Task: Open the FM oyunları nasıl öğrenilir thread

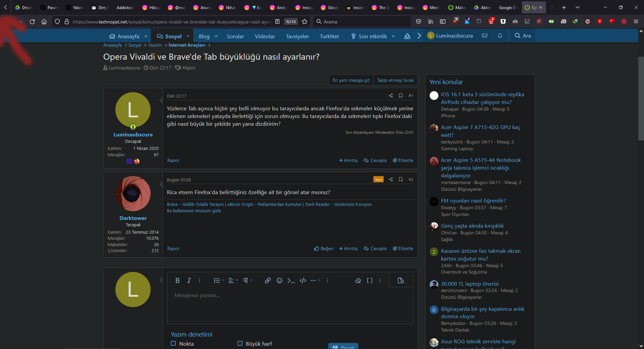Action: pyautogui.click(x=473, y=200)
